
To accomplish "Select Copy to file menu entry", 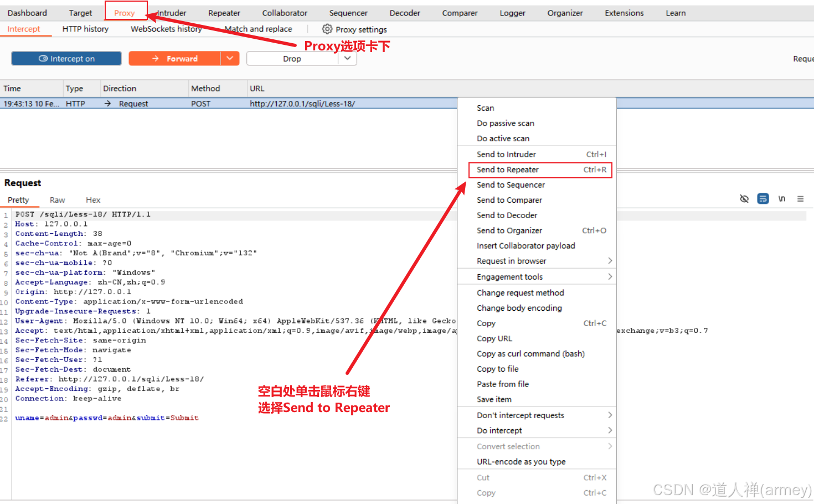I will click(x=537, y=369).
